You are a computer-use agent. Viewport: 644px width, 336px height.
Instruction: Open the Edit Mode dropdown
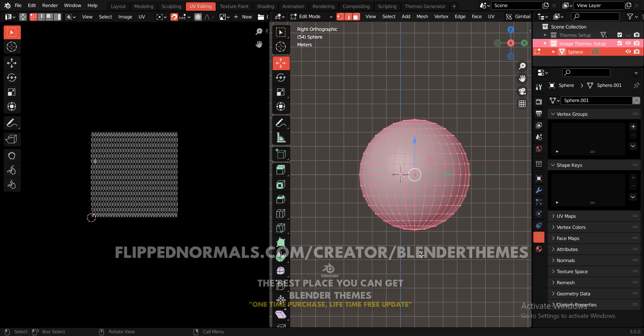pos(311,16)
